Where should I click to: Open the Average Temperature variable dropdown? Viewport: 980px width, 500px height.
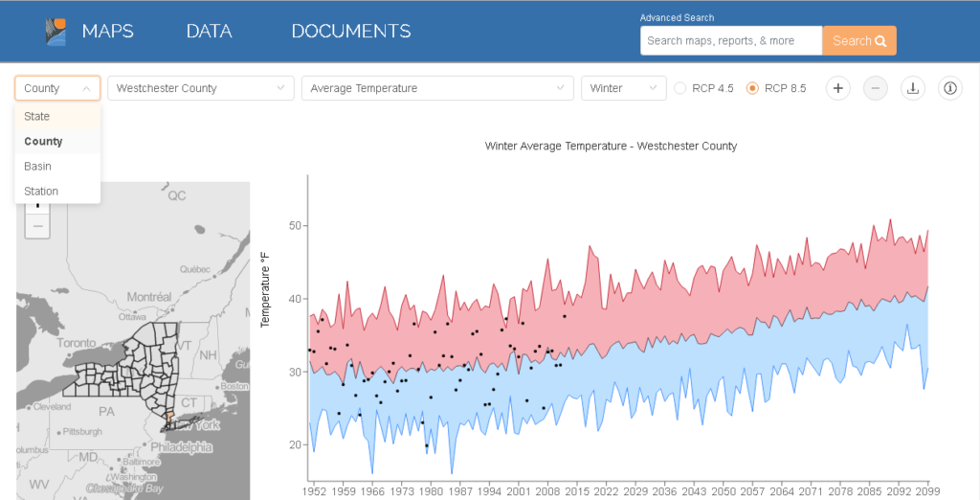[x=437, y=88]
